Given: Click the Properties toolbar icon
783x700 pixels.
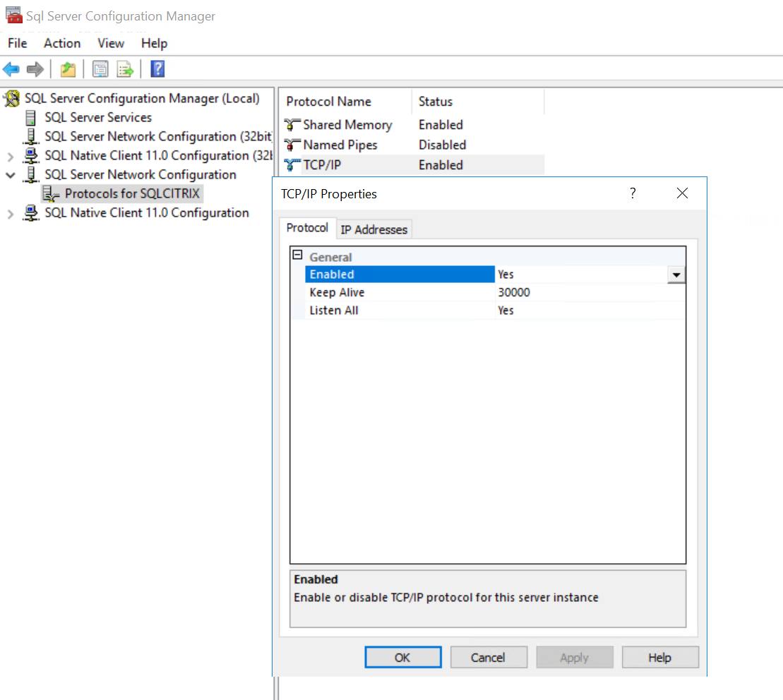Looking at the screenshot, I should (100, 69).
